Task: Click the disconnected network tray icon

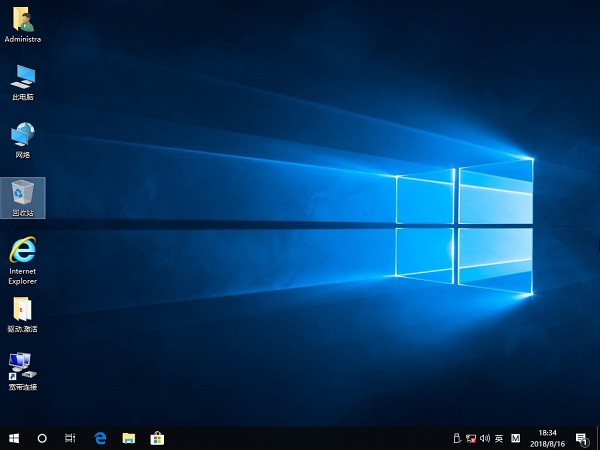Action: 471,438
